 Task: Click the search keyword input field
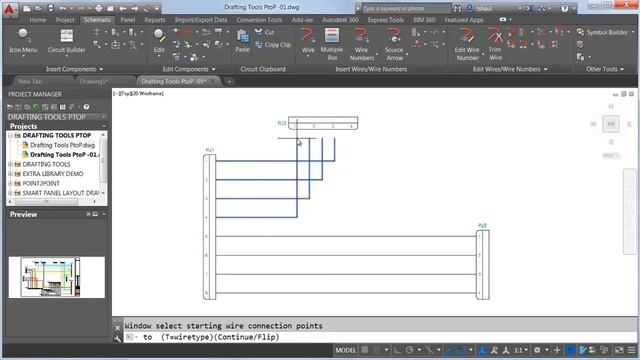[406, 8]
